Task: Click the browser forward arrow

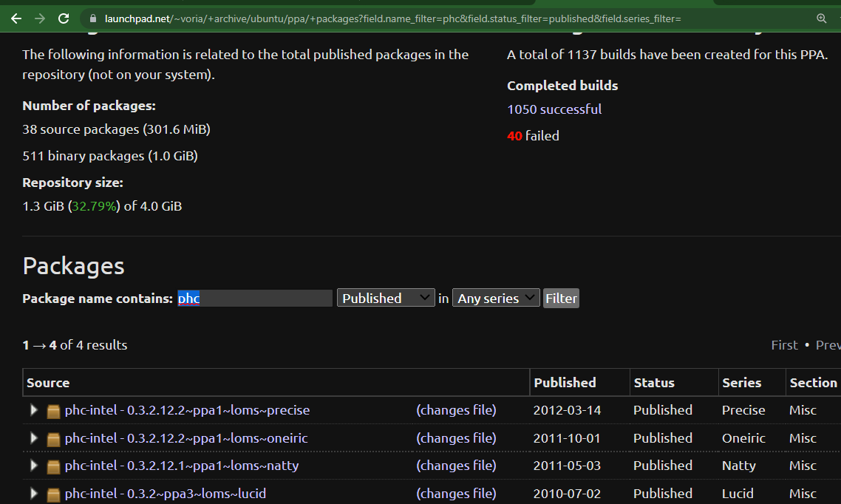Action: pos(40,18)
